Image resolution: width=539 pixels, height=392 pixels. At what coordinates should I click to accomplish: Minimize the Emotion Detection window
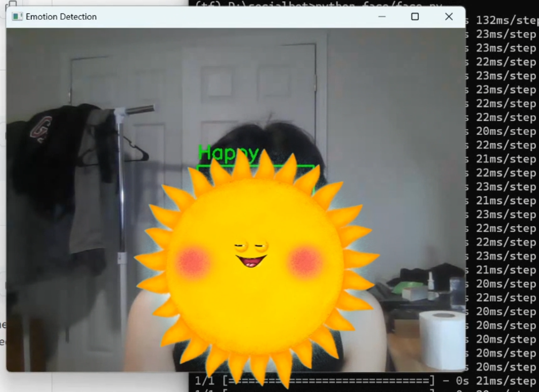382,17
